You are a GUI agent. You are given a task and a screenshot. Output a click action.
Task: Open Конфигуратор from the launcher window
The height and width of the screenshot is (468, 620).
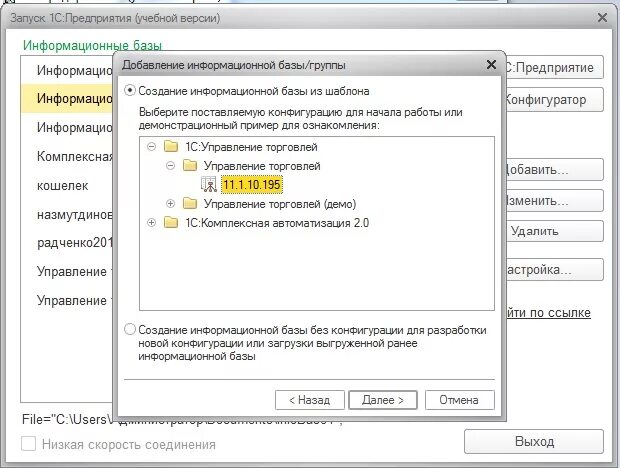(555, 100)
